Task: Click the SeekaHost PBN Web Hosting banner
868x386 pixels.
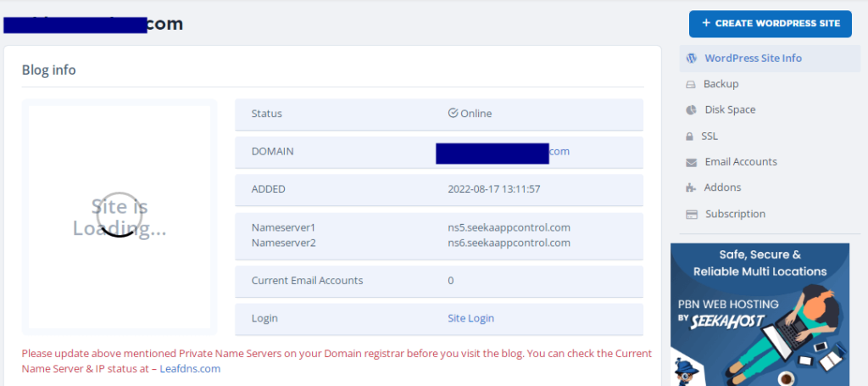Action: pos(759,314)
